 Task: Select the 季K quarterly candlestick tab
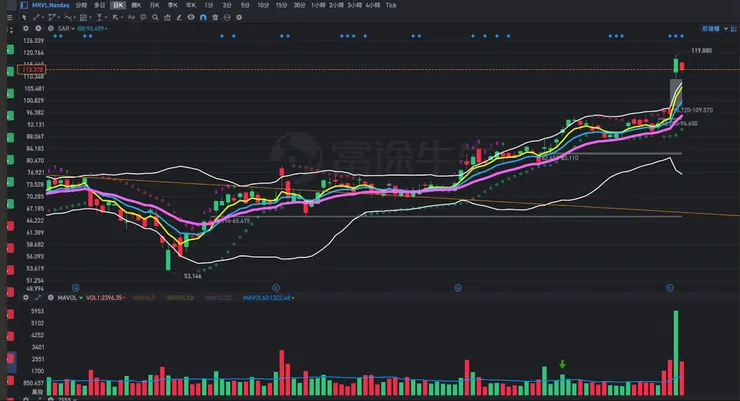pos(173,5)
